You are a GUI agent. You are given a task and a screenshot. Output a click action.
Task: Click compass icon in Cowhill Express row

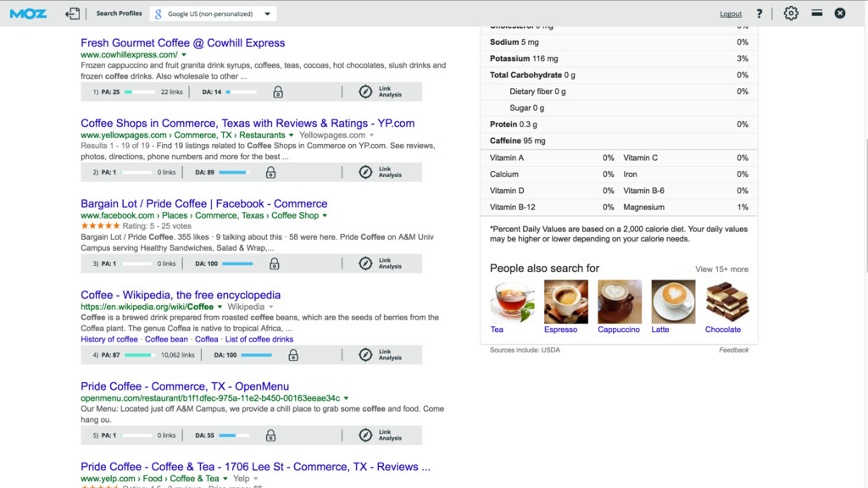point(365,91)
